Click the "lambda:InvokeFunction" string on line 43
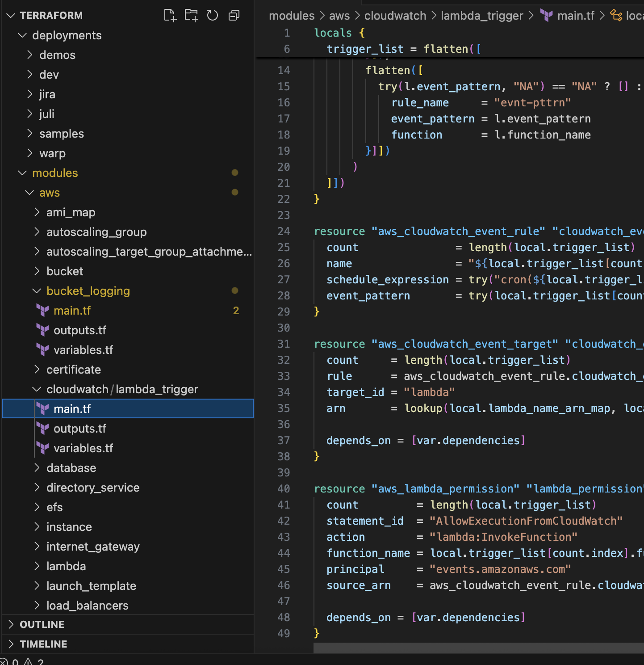This screenshot has width=644, height=665. [x=503, y=537]
